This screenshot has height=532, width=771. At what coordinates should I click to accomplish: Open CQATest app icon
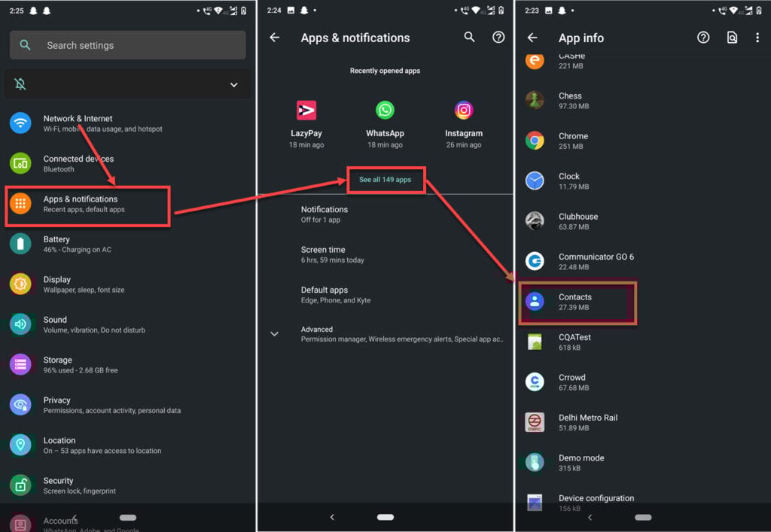(x=535, y=342)
